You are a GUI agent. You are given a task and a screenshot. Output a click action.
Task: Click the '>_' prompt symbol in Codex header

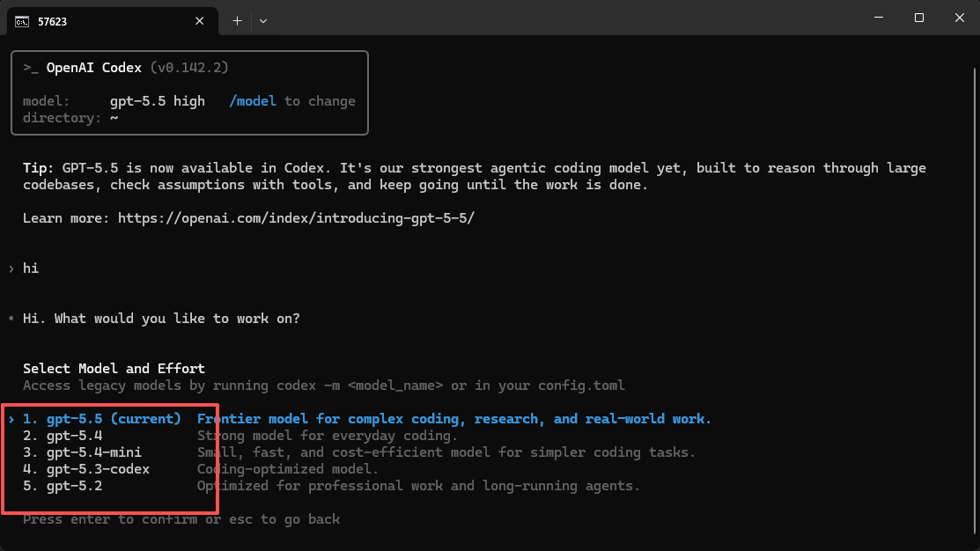[31, 68]
